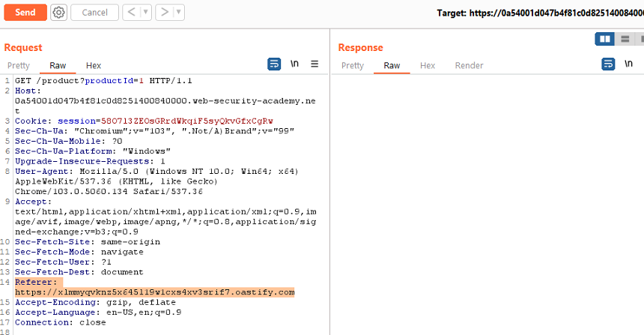Open the Request Hex tab
The width and height of the screenshot is (644, 335).
[94, 66]
